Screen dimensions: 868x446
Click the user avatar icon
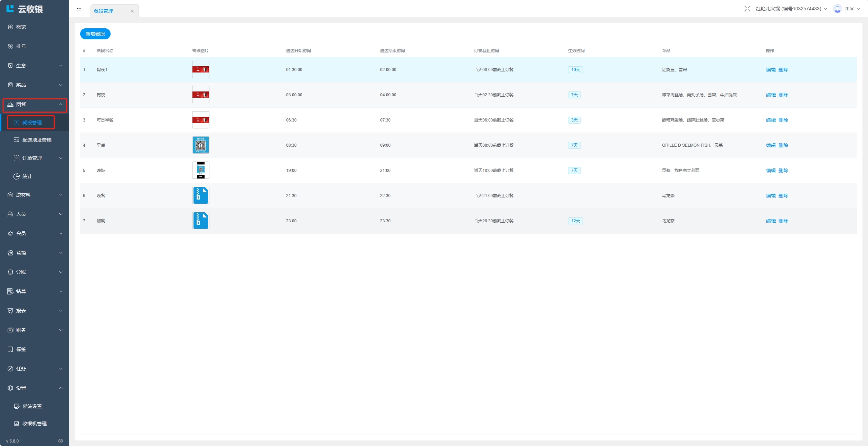click(x=837, y=9)
